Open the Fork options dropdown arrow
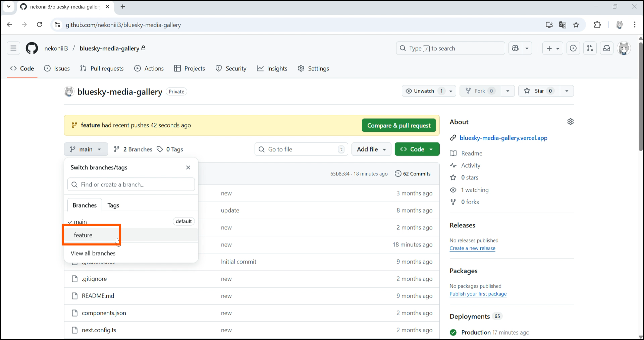 coord(508,91)
